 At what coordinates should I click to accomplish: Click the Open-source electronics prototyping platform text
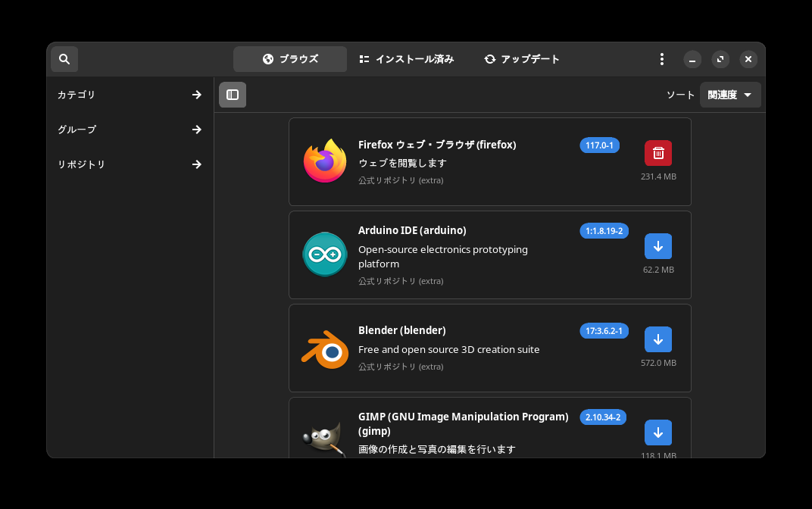point(443,257)
